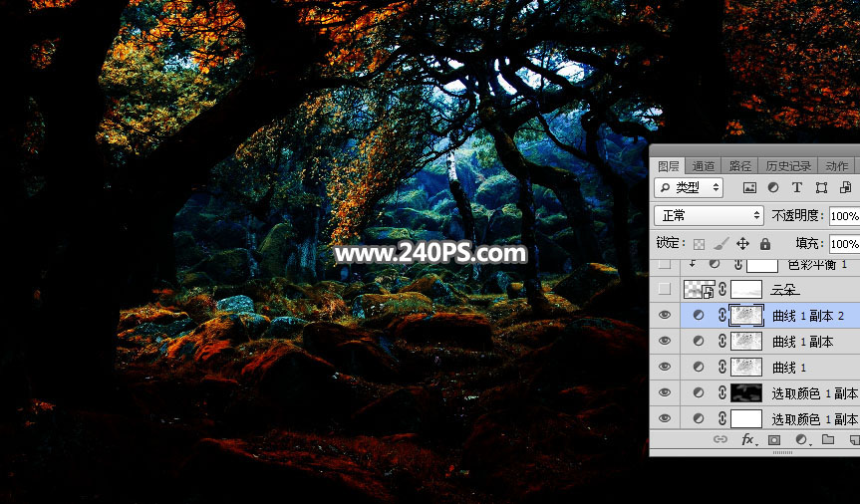The width and height of the screenshot is (860, 504).
Task: Hide 选取颜色 1 副本 layer with white mask
Action: [665, 418]
